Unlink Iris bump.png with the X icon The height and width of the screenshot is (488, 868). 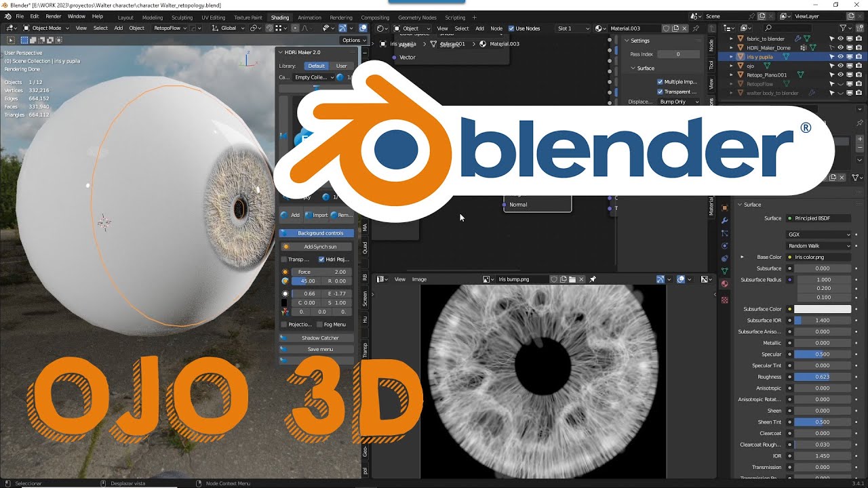(x=581, y=279)
